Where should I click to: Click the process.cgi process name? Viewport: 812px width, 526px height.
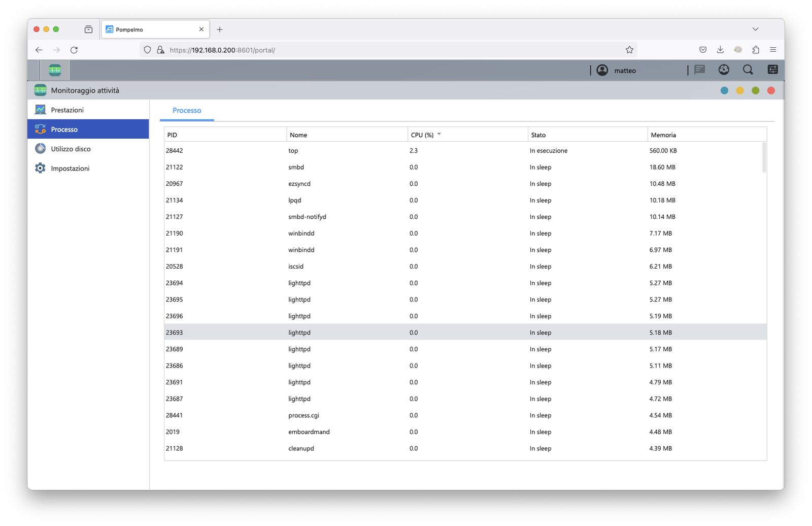pyautogui.click(x=304, y=415)
